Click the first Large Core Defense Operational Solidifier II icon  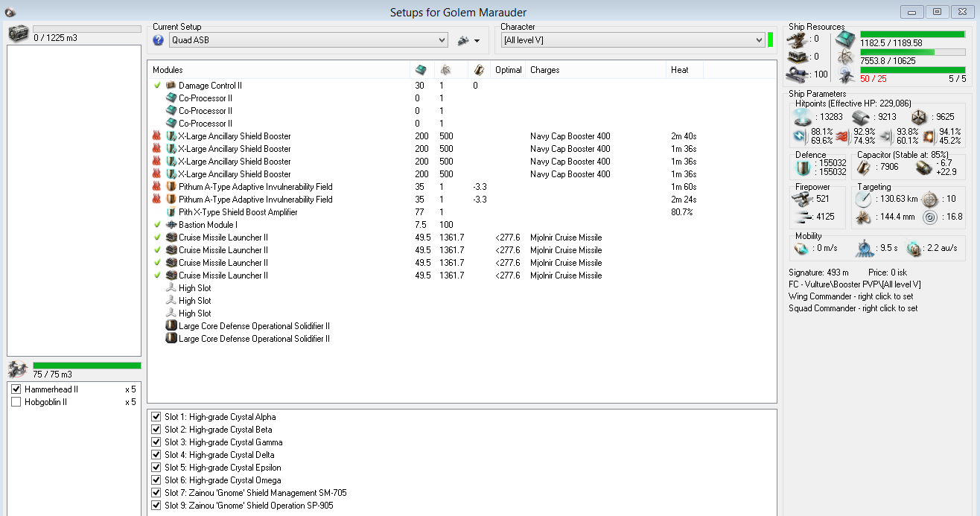pyautogui.click(x=171, y=326)
